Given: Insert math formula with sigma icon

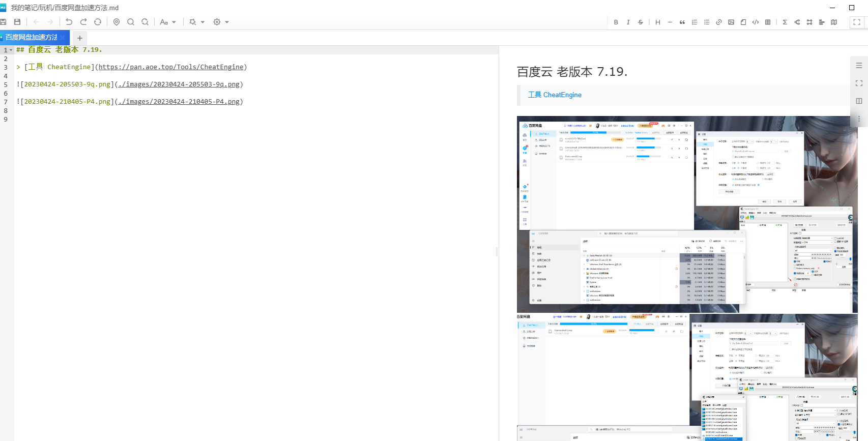Looking at the screenshot, I should point(785,22).
